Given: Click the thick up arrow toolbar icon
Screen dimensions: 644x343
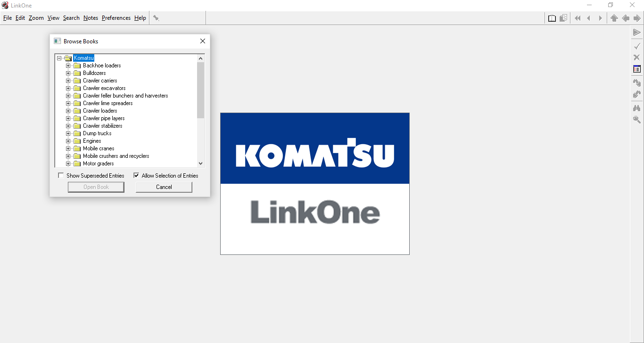Looking at the screenshot, I should pos(614,18).
